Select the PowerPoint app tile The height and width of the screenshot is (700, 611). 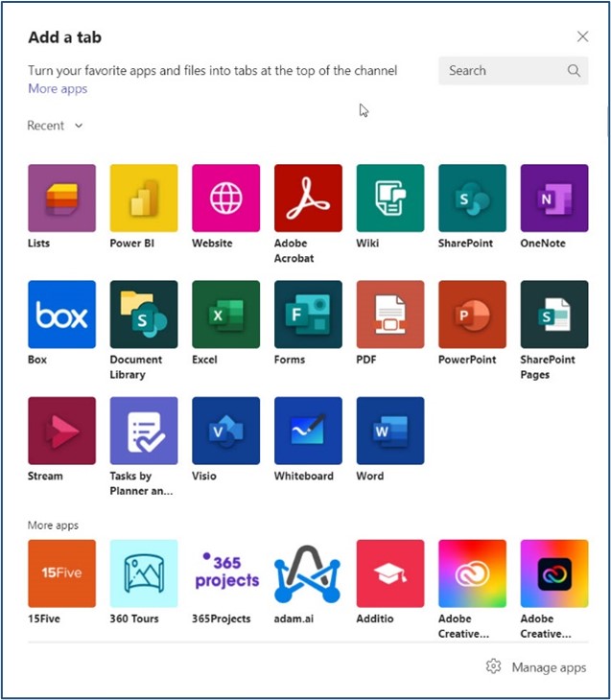(x=473, y=315)
